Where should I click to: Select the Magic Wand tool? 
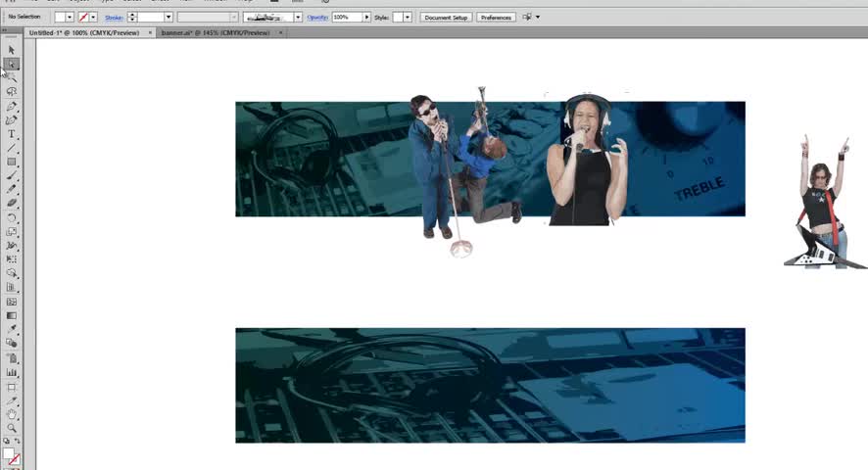click(x=12, y=78)
